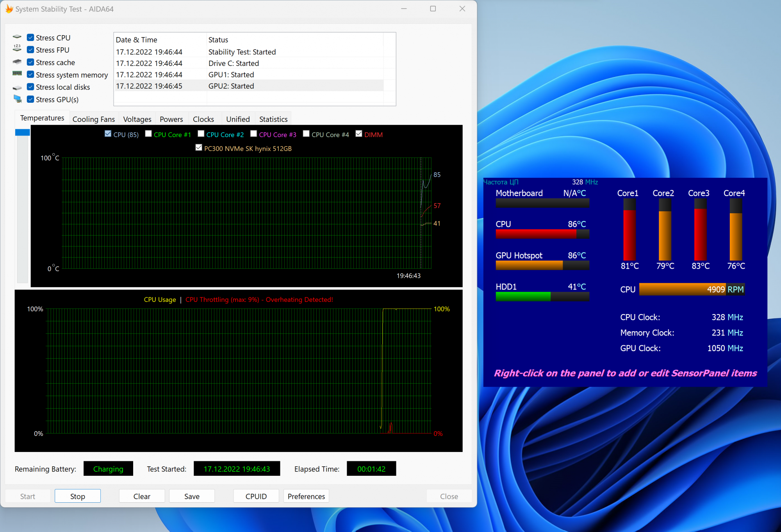Click the disk drive icon beside local disks
The width and height of the screenshot is (781, 532).
point(17,87)
